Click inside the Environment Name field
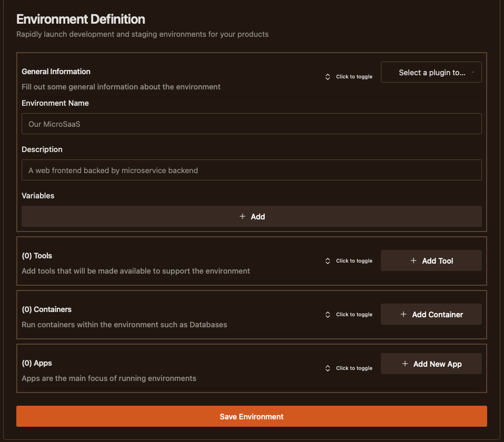 [251, 124]
